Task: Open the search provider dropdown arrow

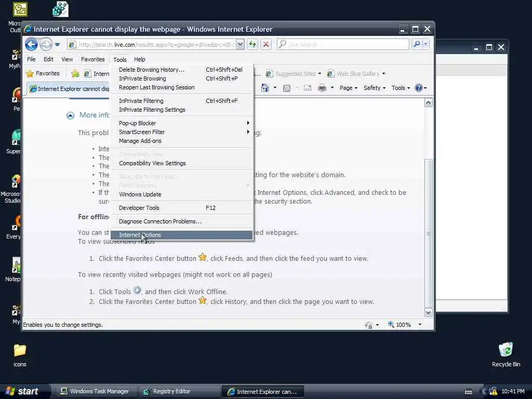Action: (x=426, y=44)
